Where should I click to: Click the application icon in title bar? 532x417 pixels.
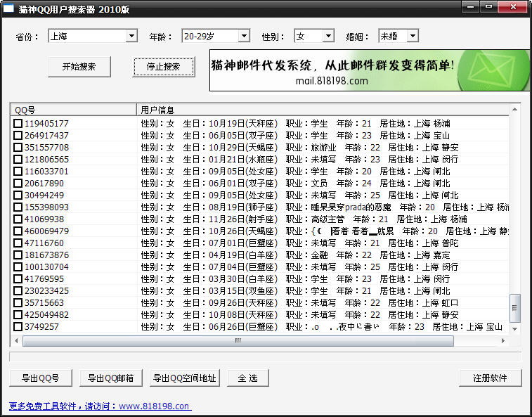9,8
